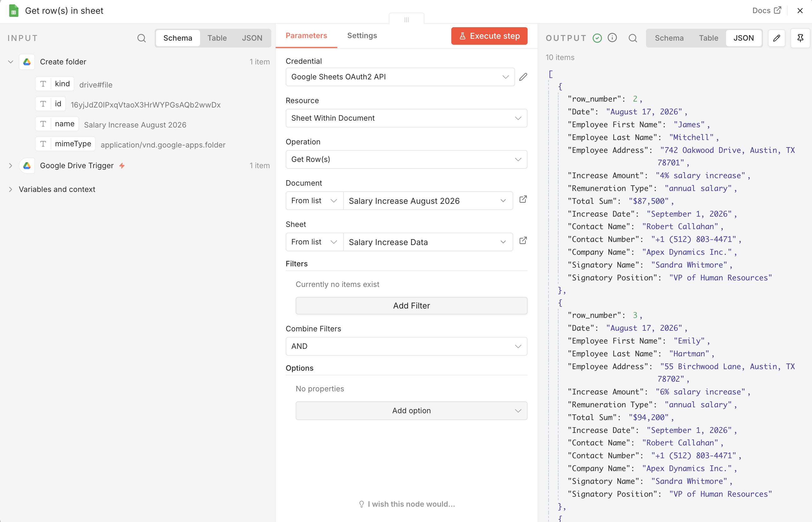
Task: Open Salary Increase Data sheet selector
Action: 428,242
